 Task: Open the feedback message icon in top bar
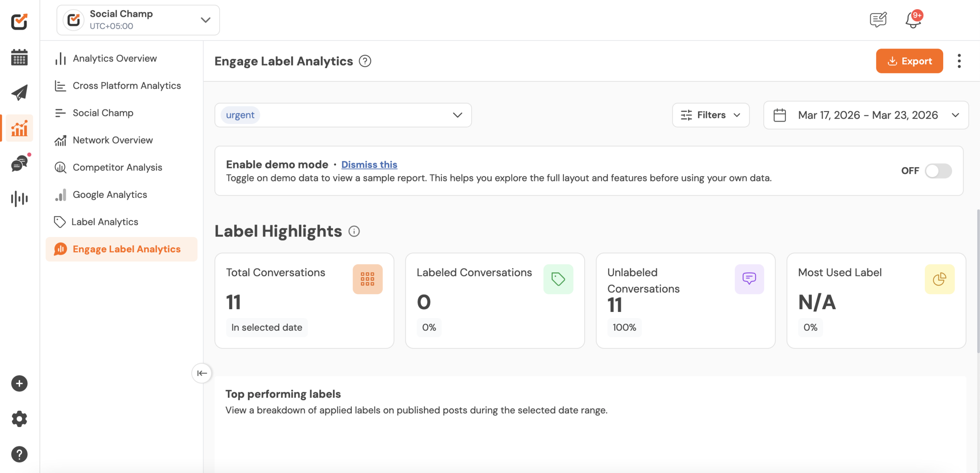pyautogui.click(x=878, y=20)
